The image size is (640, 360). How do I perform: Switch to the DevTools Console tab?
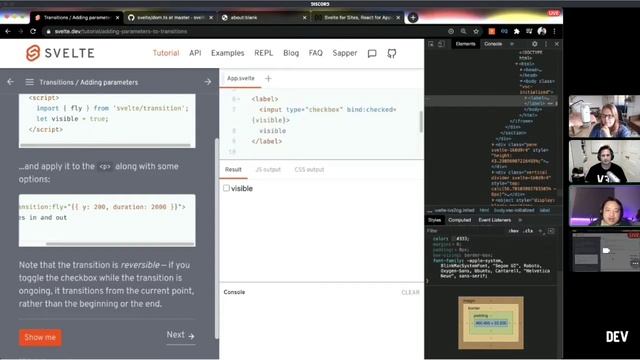point(493,44)
